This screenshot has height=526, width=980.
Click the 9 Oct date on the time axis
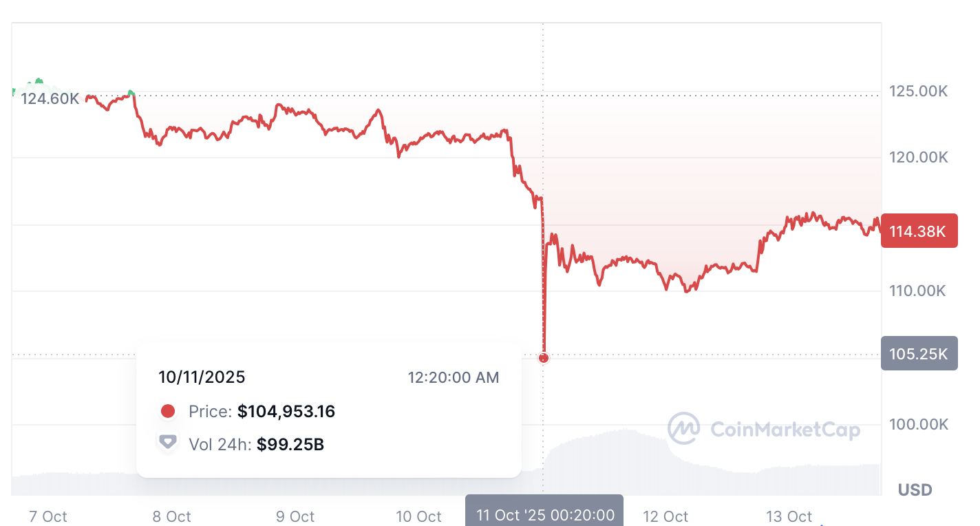tap(295, 516)
